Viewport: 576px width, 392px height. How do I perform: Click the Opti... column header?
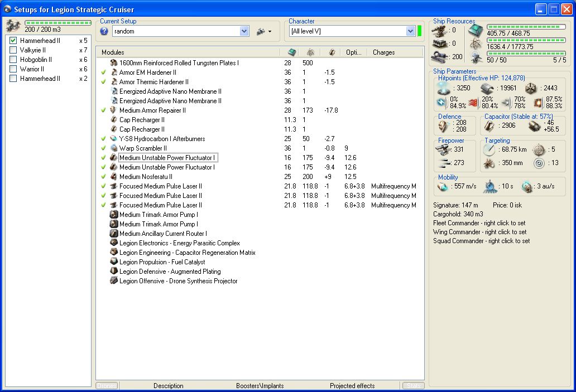click(x=353, y=52)
